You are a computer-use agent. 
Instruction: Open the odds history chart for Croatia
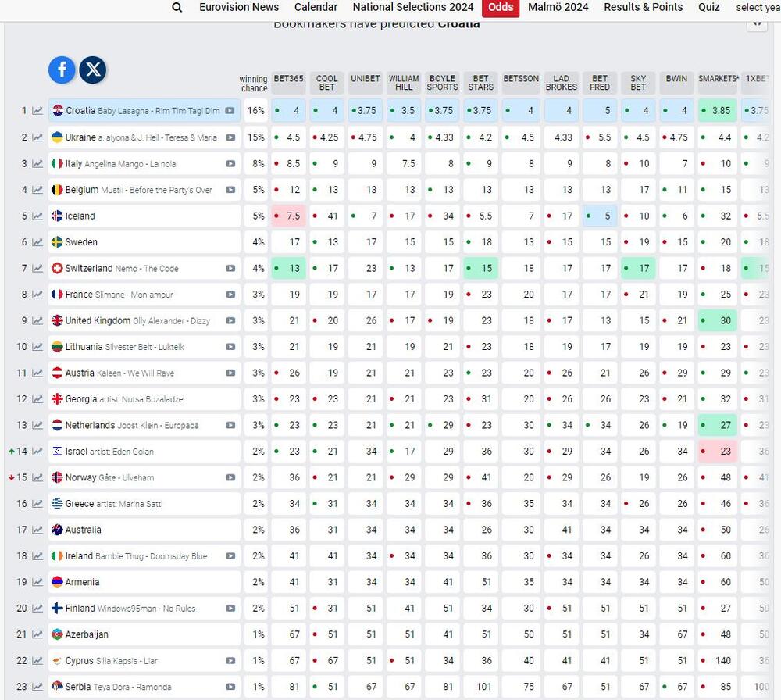37,111
